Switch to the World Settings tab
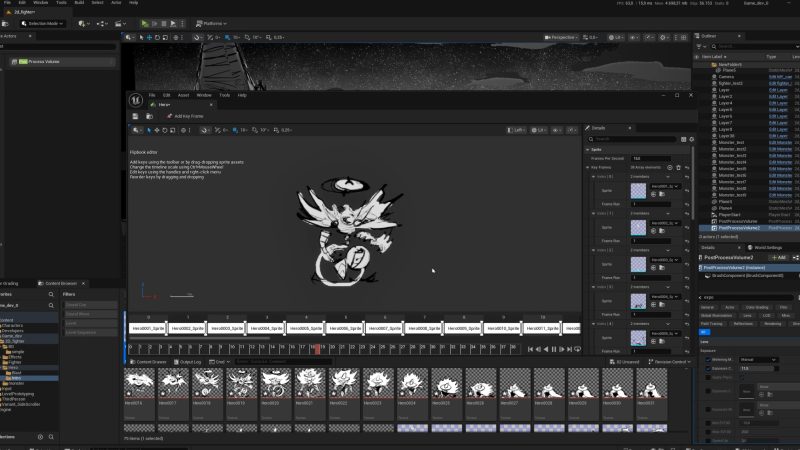The height and width of the screenshot is (450, 800). point(761,246)
